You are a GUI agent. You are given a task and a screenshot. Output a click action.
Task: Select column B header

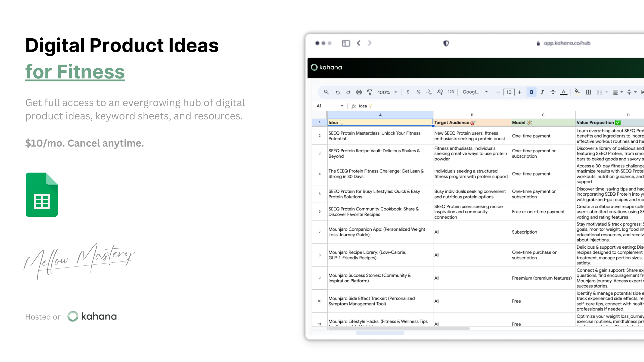coord(472,115)
